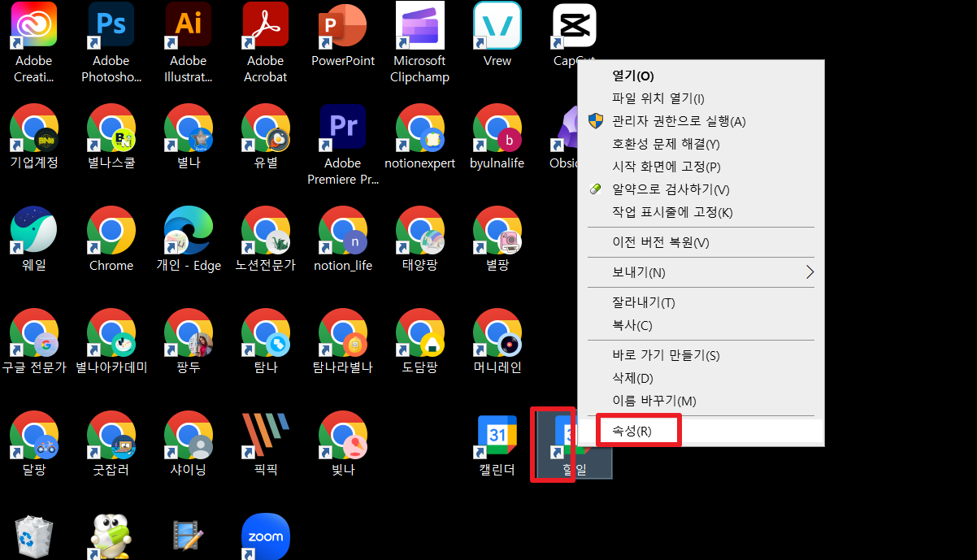The image size is (977, 560).
Task: Open 속성(R) properties entry
Action: pyautogui.click(x=701, y=431)
